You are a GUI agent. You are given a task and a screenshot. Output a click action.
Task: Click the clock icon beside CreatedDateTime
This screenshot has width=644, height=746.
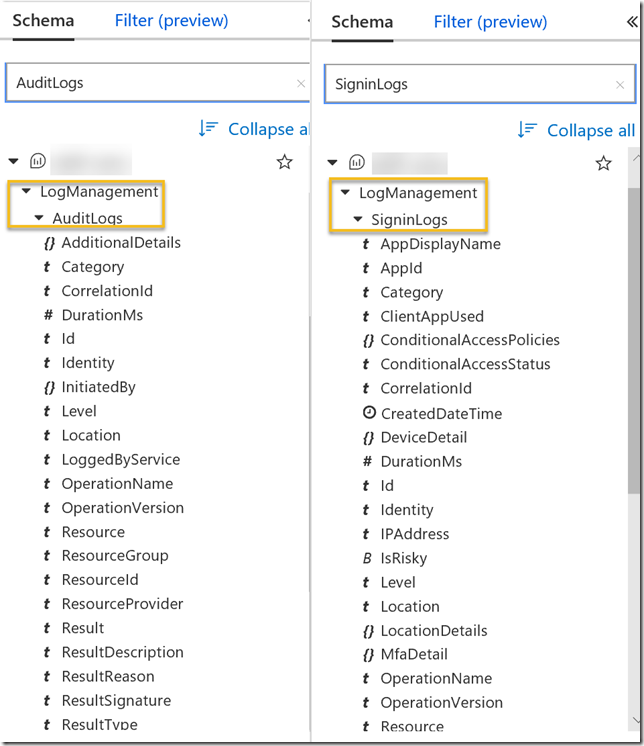click(369, 412)
